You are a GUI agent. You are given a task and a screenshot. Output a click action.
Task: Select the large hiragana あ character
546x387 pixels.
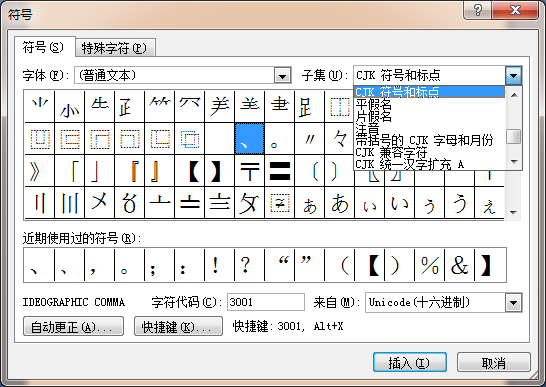click(339, 203)
